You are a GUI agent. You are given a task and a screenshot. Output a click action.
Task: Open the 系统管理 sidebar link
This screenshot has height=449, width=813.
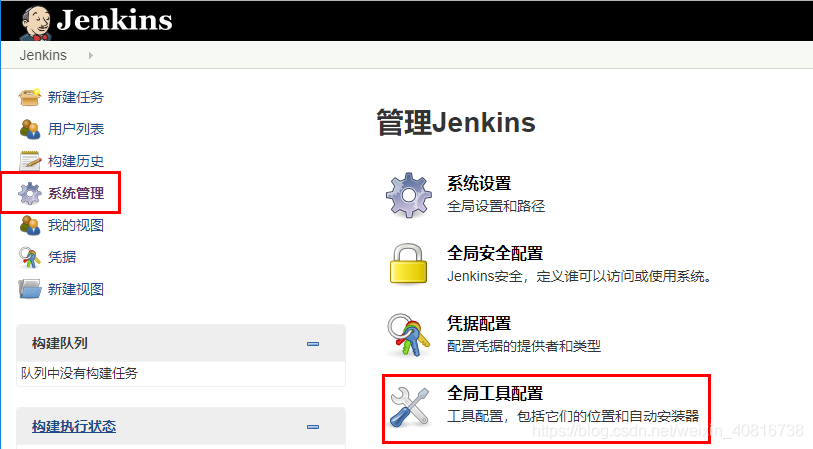click(76, 193)
